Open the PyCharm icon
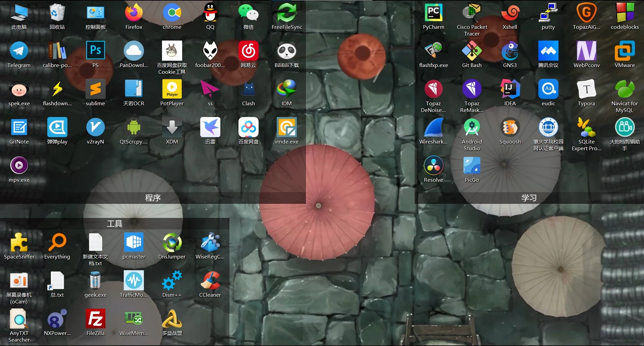Screen dimensions: 644x346 (x=434, y=13)
